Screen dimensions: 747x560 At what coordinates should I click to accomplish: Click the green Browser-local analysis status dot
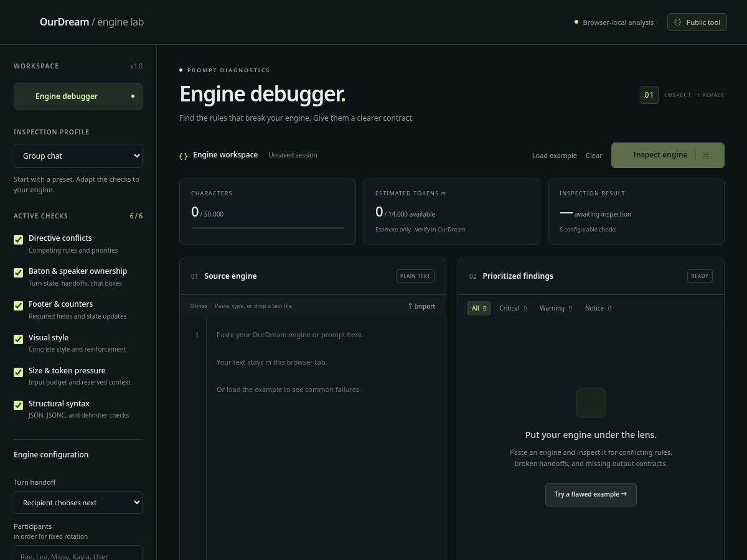click(576, 22)
